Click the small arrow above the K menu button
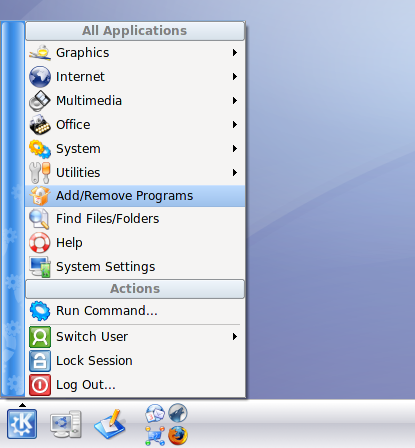The width and height of the screenshot is (415, 448). coord(22,405)
